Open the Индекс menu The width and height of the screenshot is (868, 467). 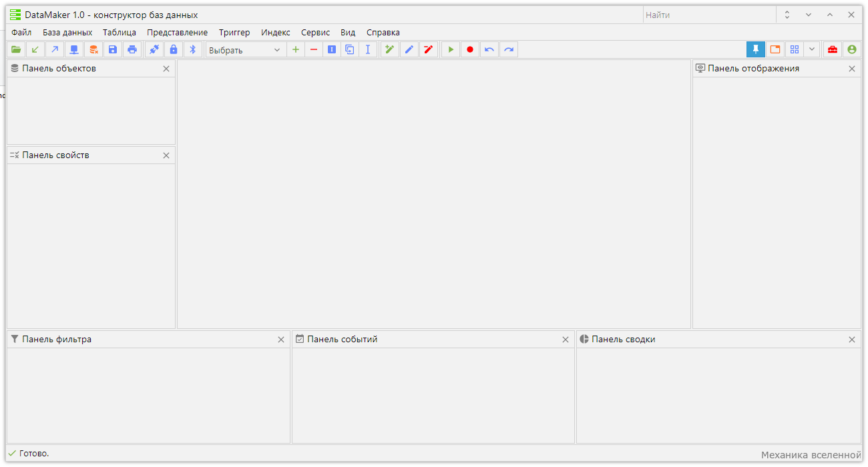pyautogui.click(x=276, y=32)
